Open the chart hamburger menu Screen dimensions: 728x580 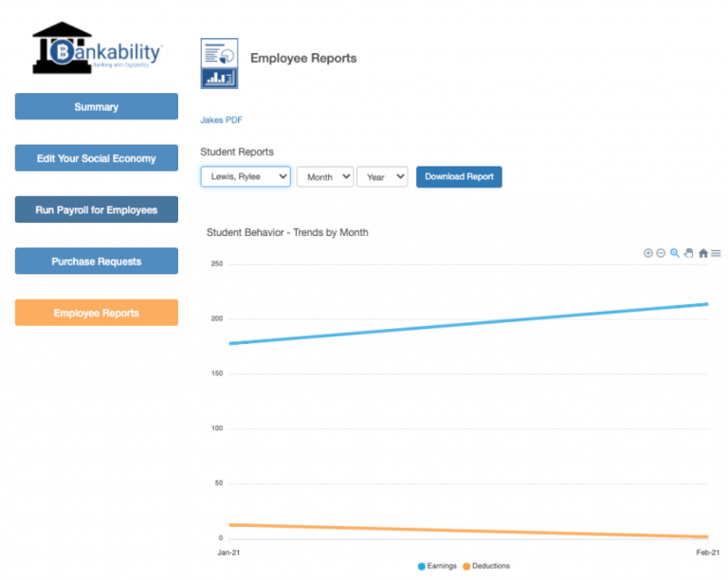pos(716,253)
